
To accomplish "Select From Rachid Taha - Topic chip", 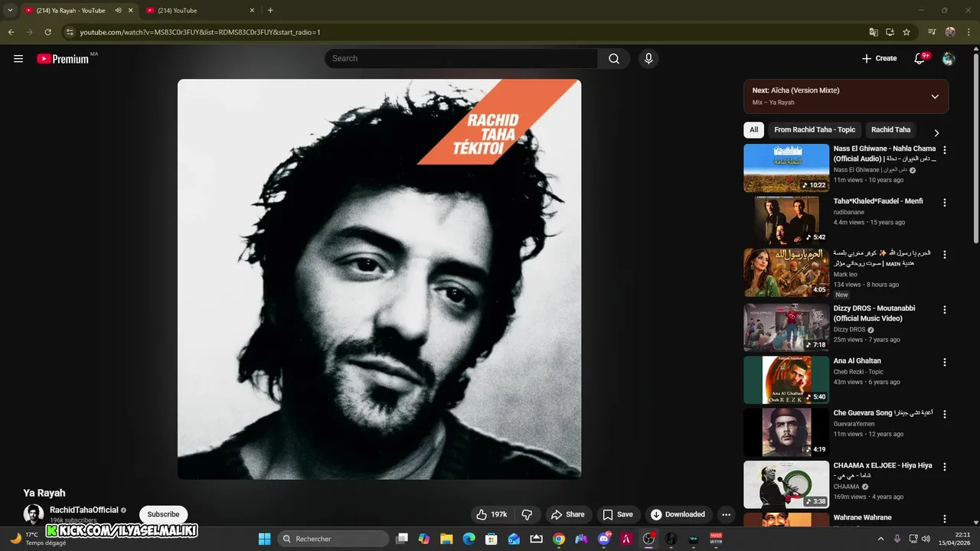I will (815, 130).
